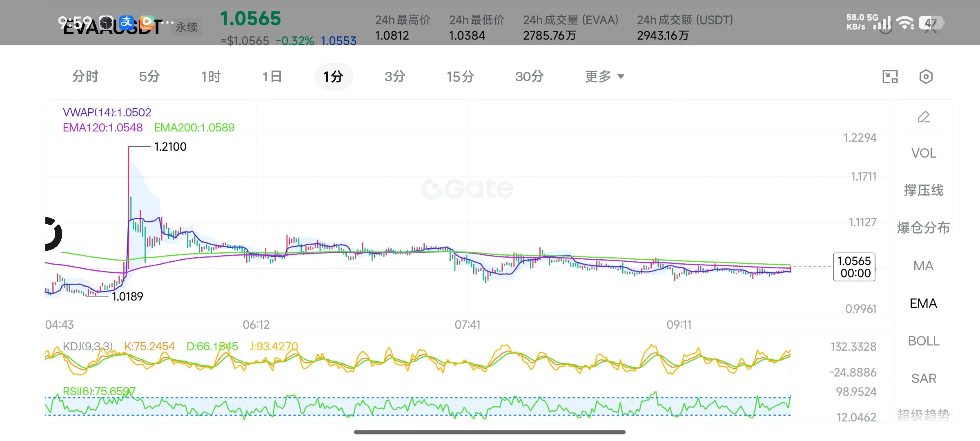Viewport: 980px width, 441px height.
Task: Enable the SAR indicator
Action: pos(924,379)
